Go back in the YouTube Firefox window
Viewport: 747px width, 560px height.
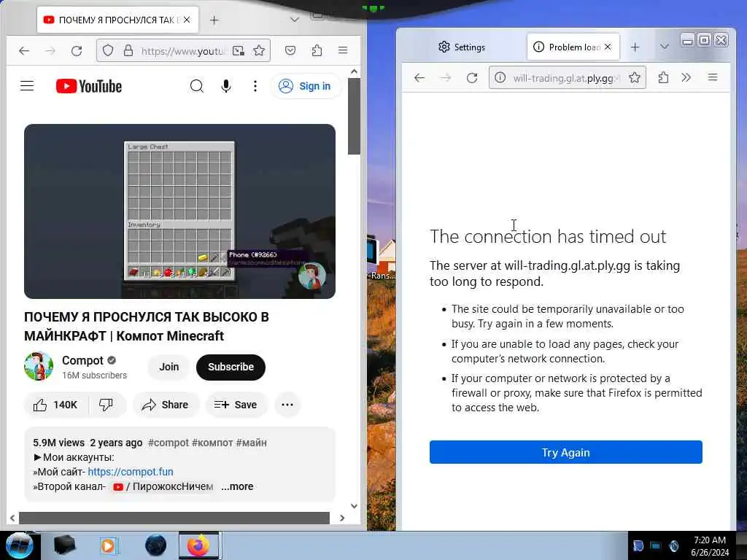tap(24, 50)
